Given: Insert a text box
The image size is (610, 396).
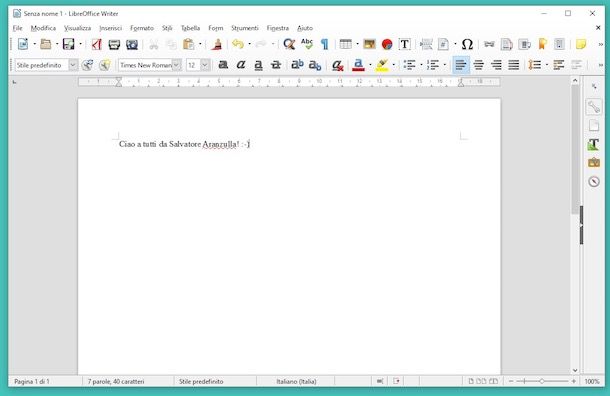Looking at the screenshot, I should point(405,44).
